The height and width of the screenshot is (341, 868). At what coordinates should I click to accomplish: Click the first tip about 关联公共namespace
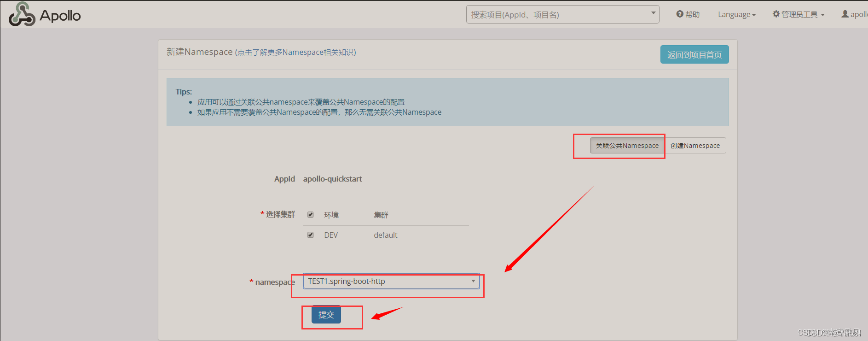tap(301, 102)
